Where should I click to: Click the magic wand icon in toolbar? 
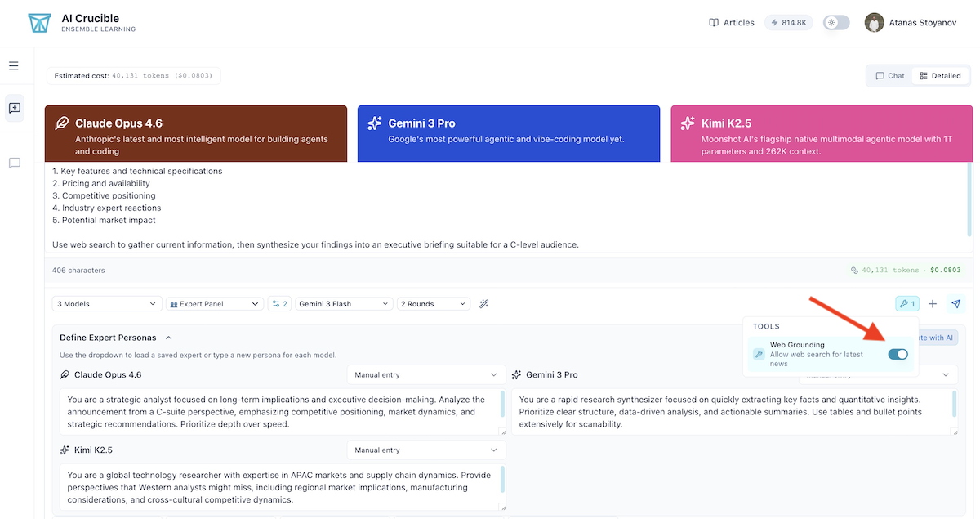click(483, 303)
